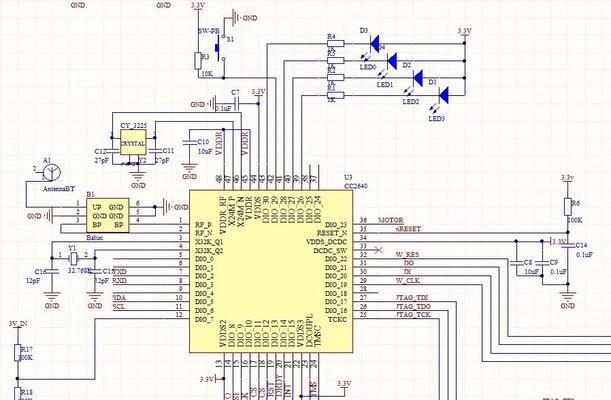
Task: Click the LED3 label
Action: click(x=436, y=118)
